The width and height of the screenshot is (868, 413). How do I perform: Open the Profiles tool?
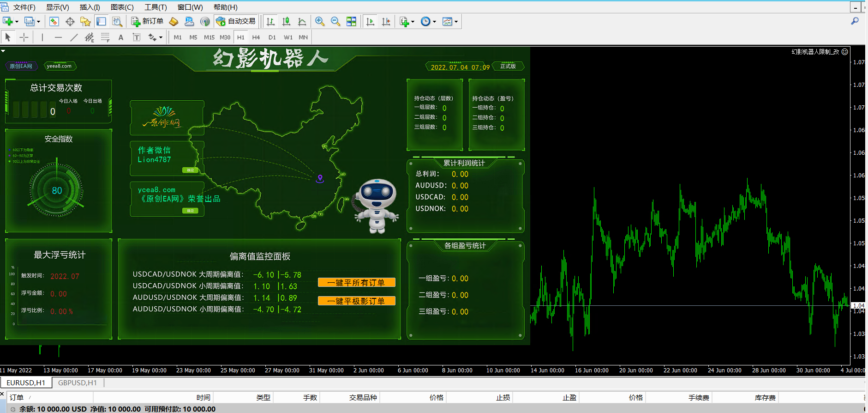tap(30, 21)
